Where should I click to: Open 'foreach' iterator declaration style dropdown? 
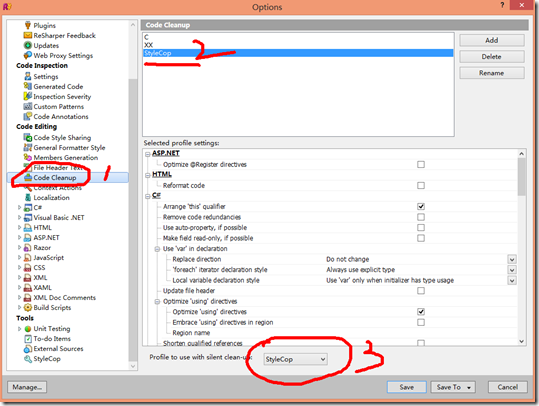point(512,270)
